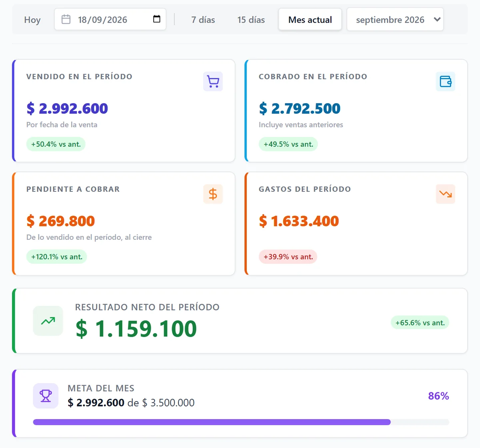The image size is (480, 448).
Task: Click the $ 2.792.500 collected amount
Action: pyautogui.click(x=300, y=108)
